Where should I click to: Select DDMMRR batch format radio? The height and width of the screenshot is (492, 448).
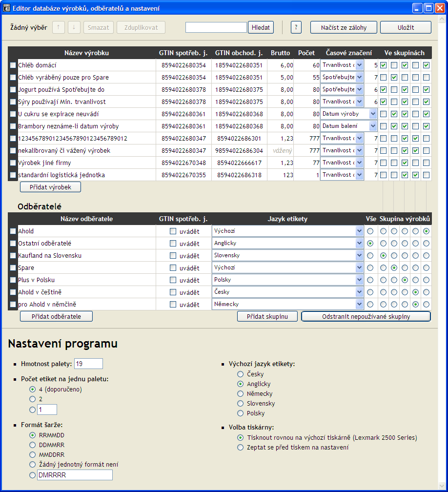pos(32,445)
